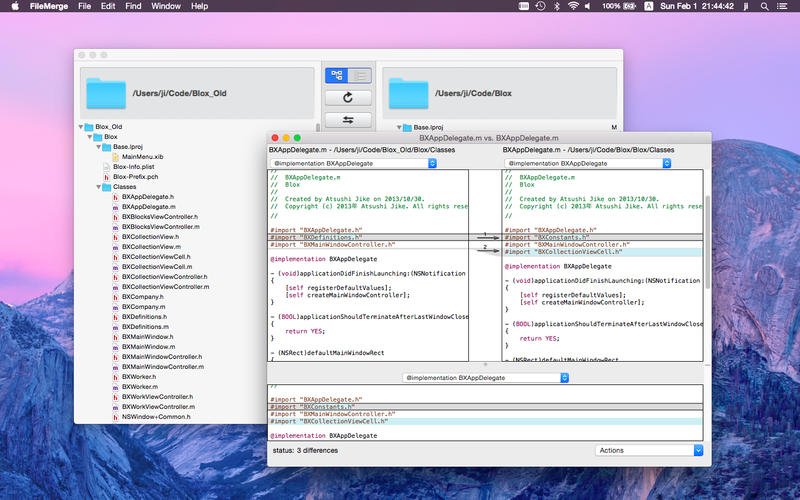Screen dimensions: 800x500
Task: Open merged pane @implementation symbol popup
Action: pyautogui.click(x=485, y=378)
